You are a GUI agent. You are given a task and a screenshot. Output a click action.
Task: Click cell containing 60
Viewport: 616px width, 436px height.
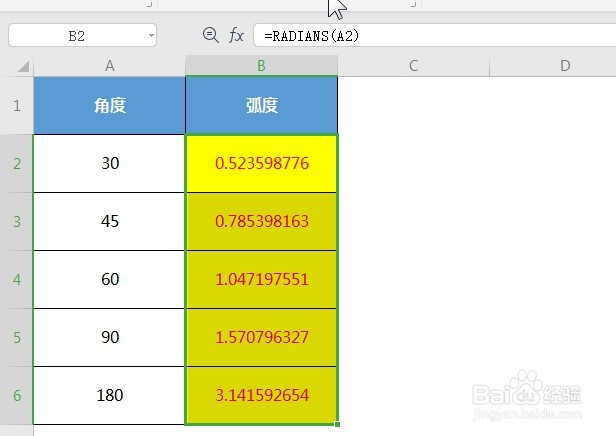pos(110,280)
